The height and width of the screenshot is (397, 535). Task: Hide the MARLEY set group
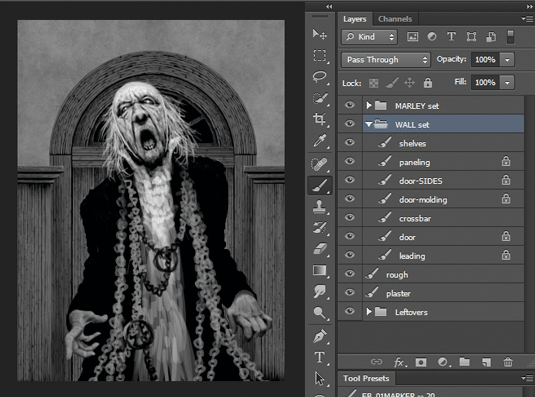coord(349,105)
